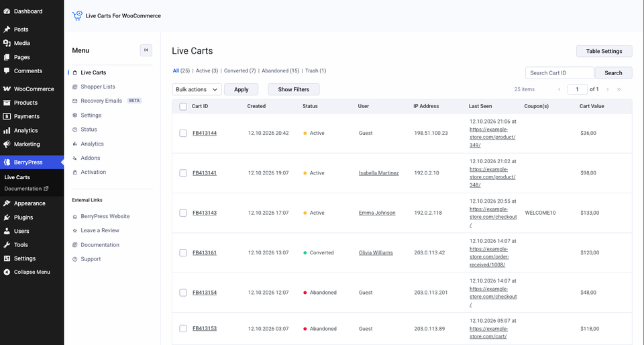Click the Media icon in sidebar

pyautogui.click(x=7, y=43)
